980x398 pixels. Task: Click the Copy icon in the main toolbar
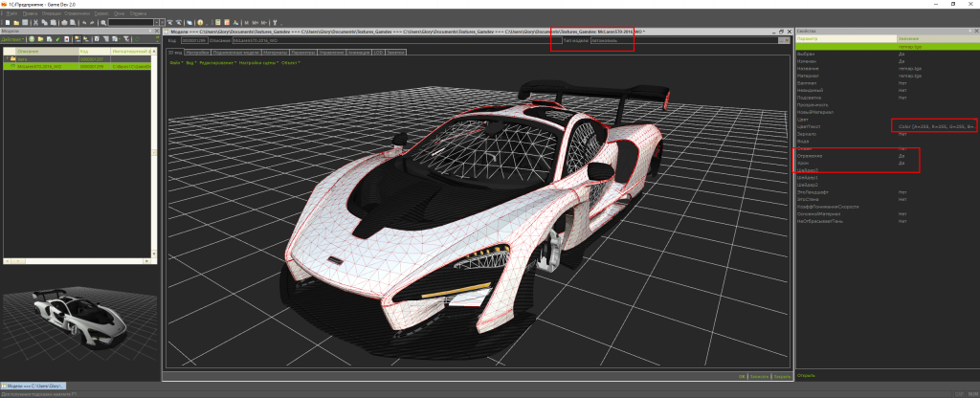pyautogui.click(x=44, y=23)
